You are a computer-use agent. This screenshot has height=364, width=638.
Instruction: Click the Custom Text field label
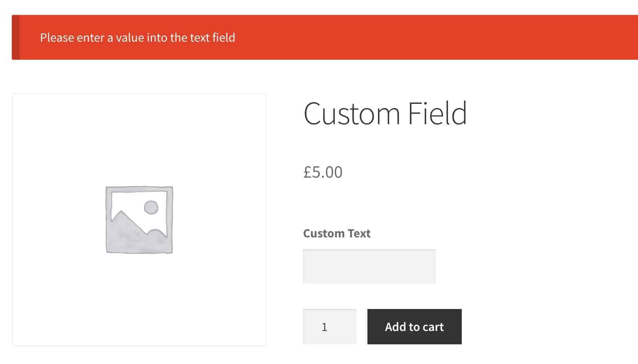tap(337, 233)
